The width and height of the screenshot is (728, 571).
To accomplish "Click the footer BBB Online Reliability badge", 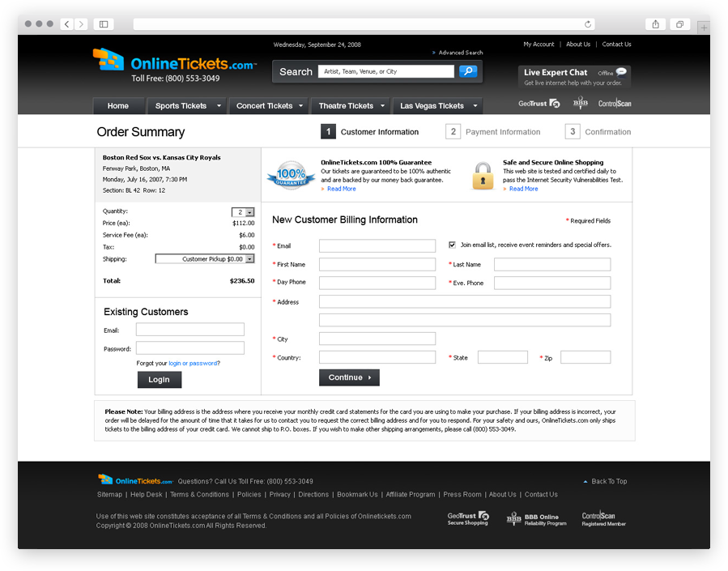I will tap(537, 519).
